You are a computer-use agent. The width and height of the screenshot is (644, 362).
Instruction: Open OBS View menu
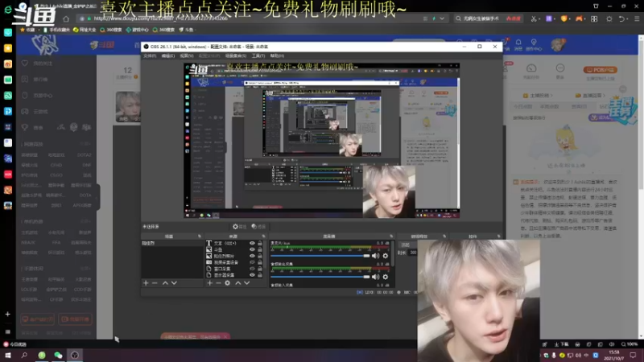point(187,56)
